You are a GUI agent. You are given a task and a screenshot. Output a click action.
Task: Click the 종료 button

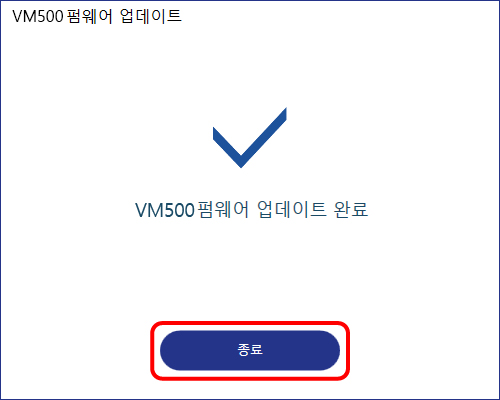250,350
